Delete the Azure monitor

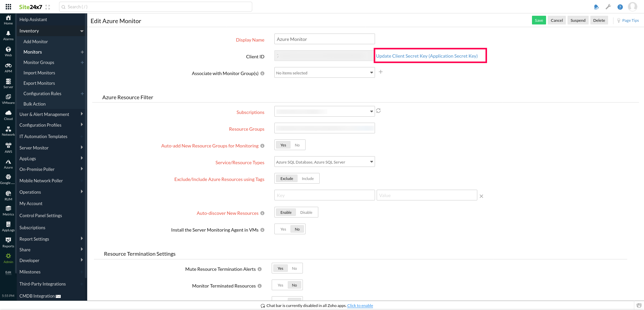pyautogui.click(x=599, y=20)
